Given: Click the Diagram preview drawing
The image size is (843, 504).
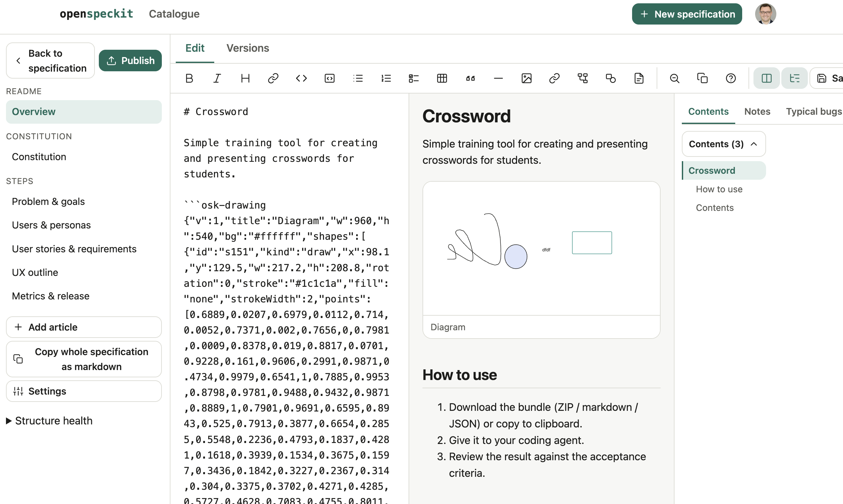Looking at the screenshot, I should (542, 249).
